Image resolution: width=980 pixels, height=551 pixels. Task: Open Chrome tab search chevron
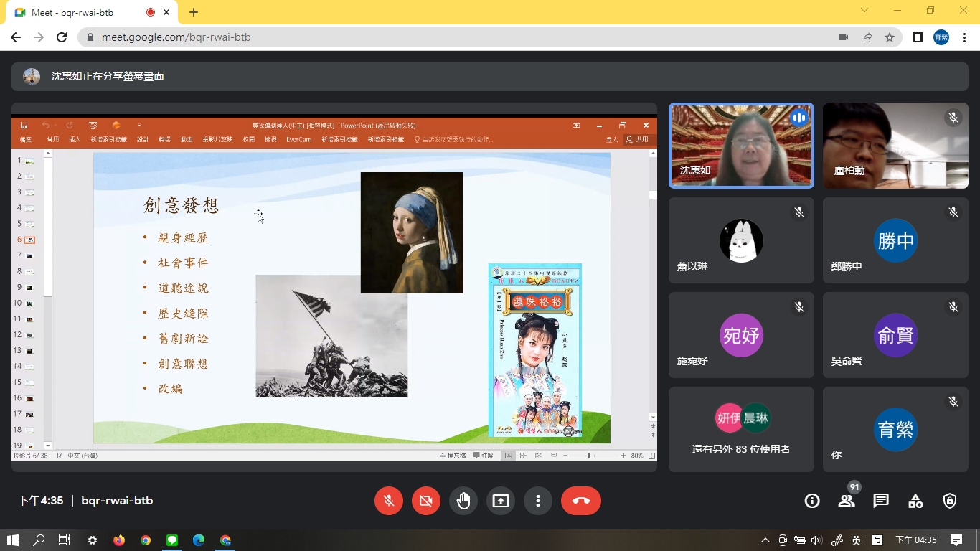pyautogui.click(x=864, y=11)
